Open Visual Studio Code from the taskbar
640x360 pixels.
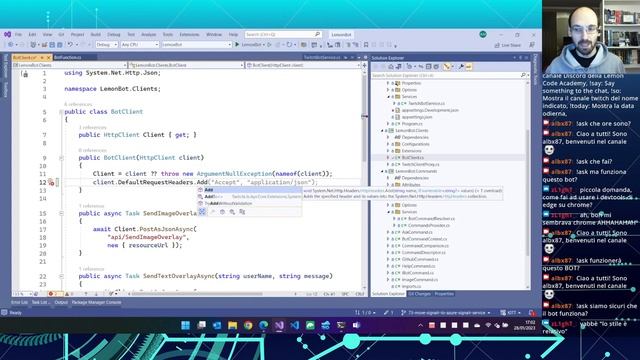[x=295, y=325]
